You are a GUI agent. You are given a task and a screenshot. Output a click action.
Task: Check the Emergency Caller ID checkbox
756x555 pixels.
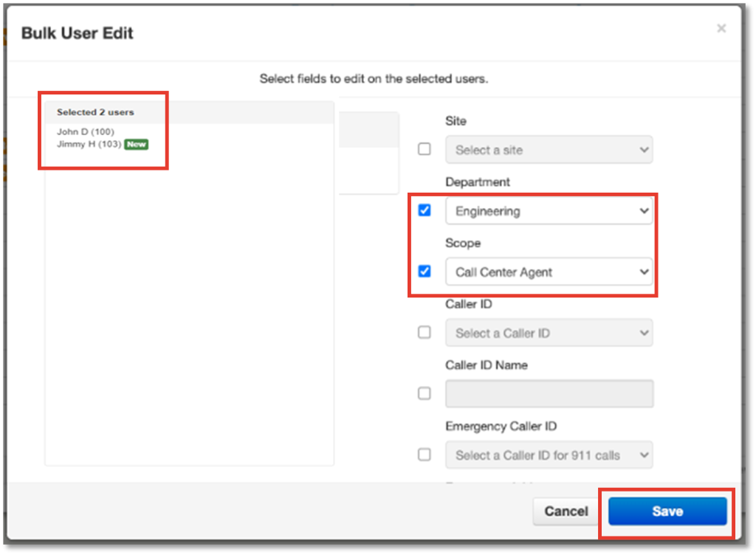[x=425, y=454]
